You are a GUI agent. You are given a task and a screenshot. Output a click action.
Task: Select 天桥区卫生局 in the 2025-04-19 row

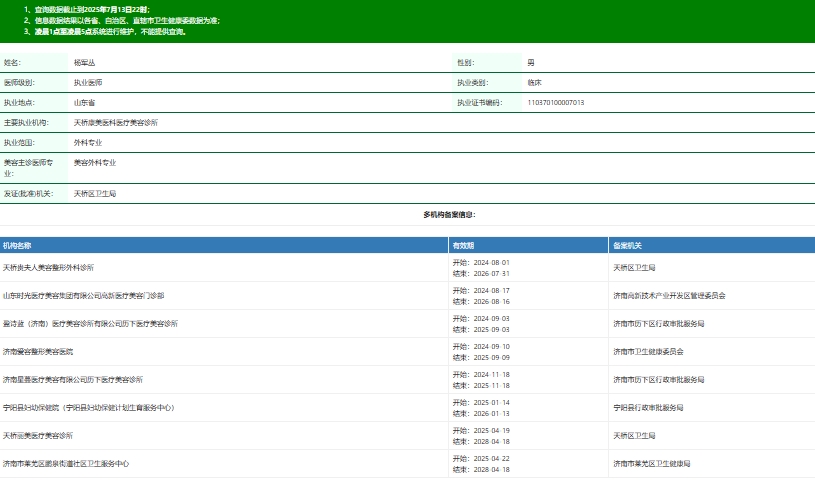(x=634, y=436)
